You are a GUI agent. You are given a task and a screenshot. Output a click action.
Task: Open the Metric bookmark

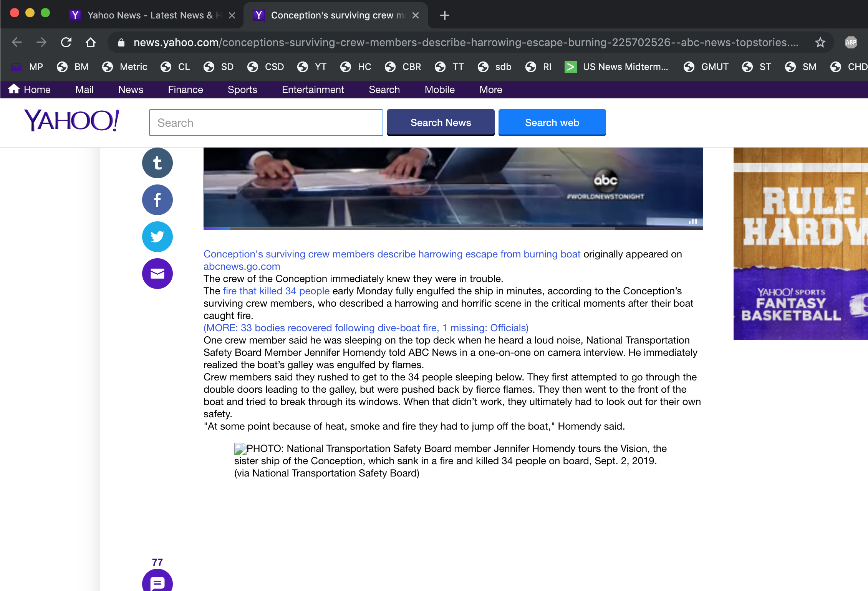[x=125, y=67]
